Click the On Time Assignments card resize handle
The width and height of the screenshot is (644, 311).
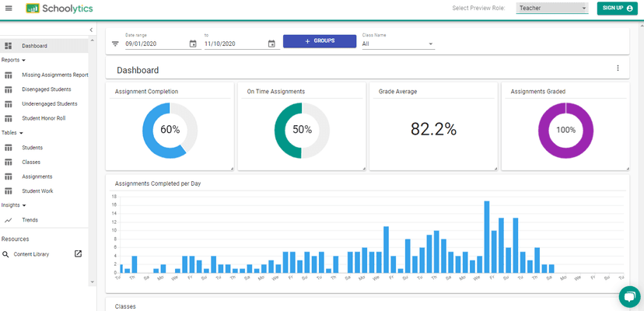coord(363,168)
